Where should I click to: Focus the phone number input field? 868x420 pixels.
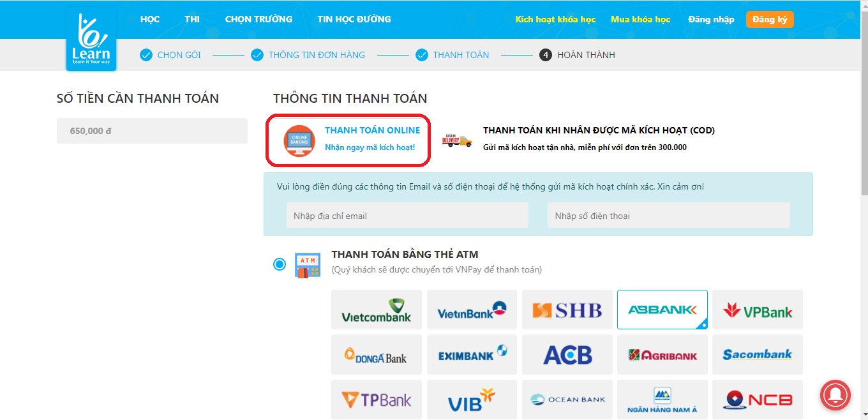(x=669, y=216)
